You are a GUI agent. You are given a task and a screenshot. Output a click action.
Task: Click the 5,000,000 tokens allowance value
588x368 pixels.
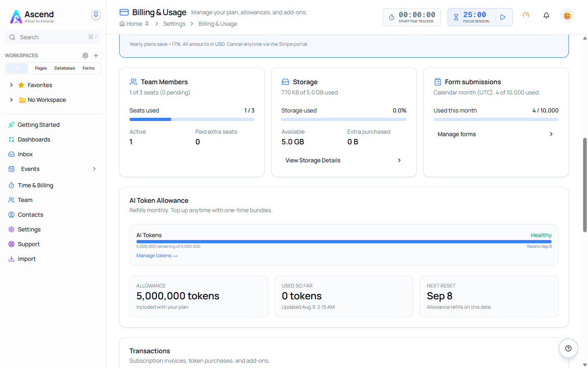(178, 296)
